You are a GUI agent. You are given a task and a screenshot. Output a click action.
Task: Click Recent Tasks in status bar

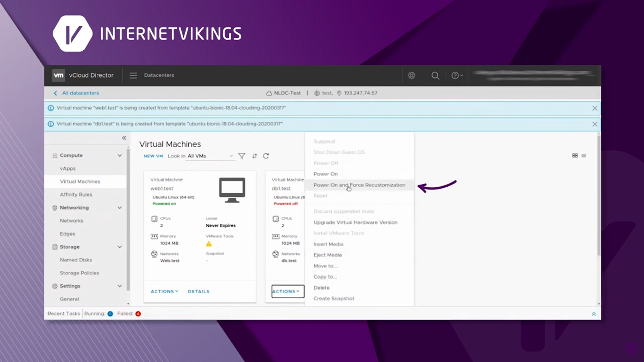click(x=64, y=314)
